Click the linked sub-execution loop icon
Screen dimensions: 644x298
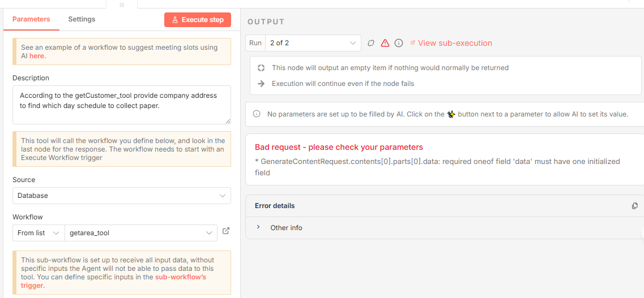[x=371, y=43]
